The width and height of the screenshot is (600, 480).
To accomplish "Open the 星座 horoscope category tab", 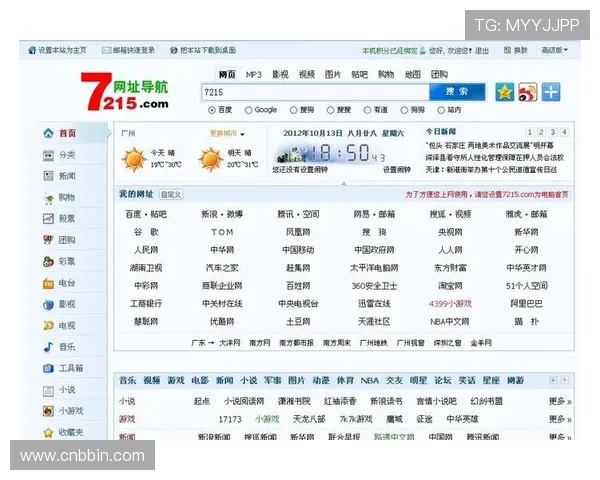I will 491,380.
